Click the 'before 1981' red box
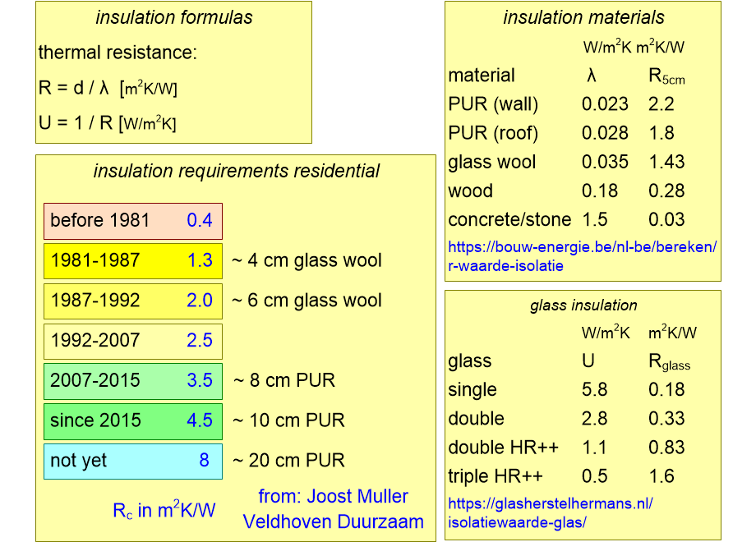Viewport: 756px width, 542px height. [x=133, y=221]
